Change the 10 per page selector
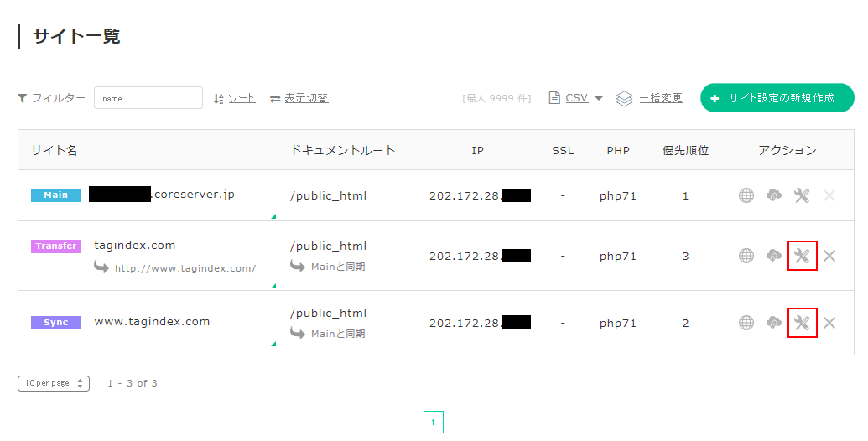The width and height of the screenshot is (868, 441). coord(54,383)
